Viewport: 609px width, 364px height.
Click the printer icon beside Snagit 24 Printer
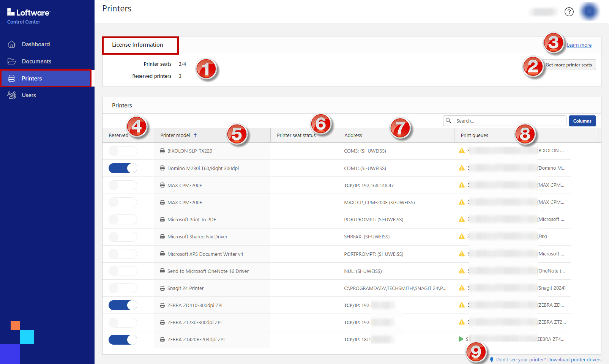tap(162, 288)
